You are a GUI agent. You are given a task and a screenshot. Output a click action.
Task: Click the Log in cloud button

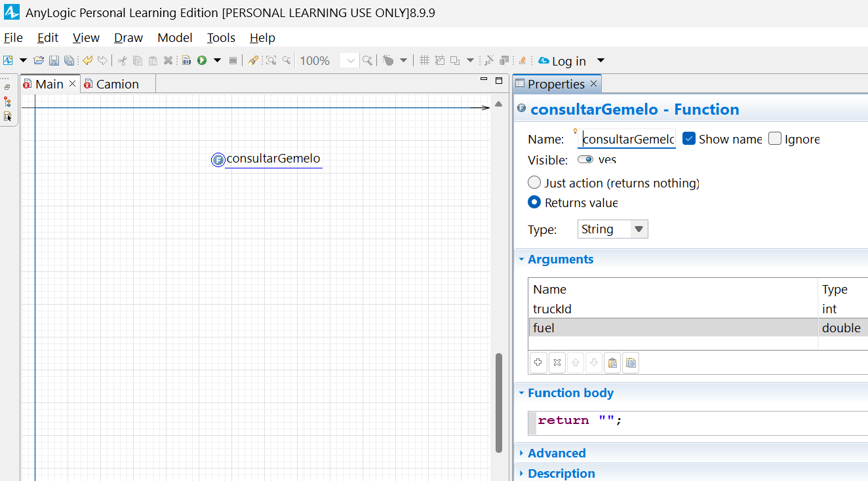coord(562,61)
